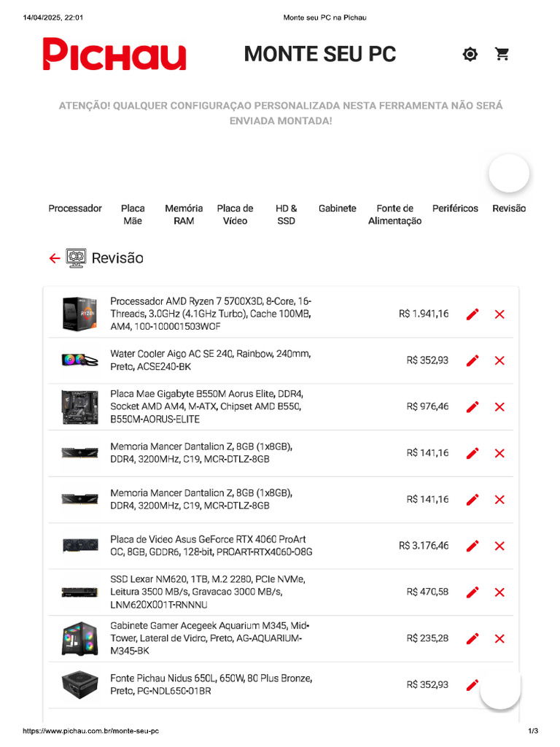Screen dimensions: 560x747
Task: Open the Memória RAM step
Action: click(x=184, y=214)
